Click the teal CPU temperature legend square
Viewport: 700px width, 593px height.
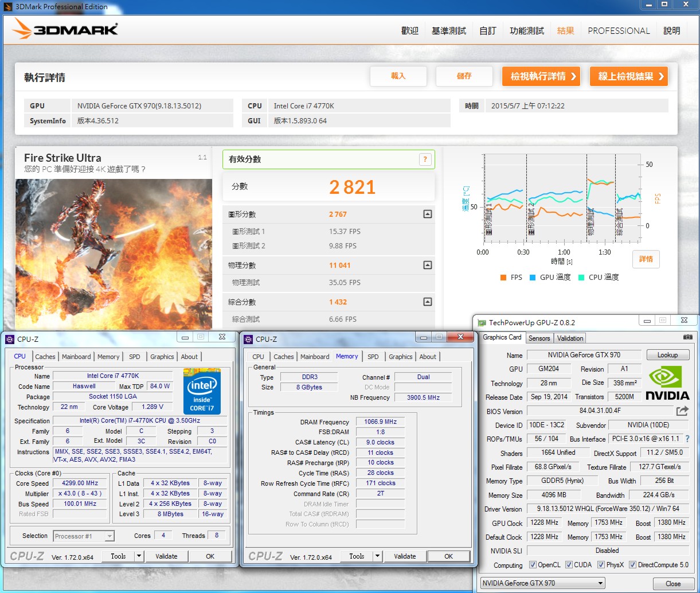click(581, 277)
